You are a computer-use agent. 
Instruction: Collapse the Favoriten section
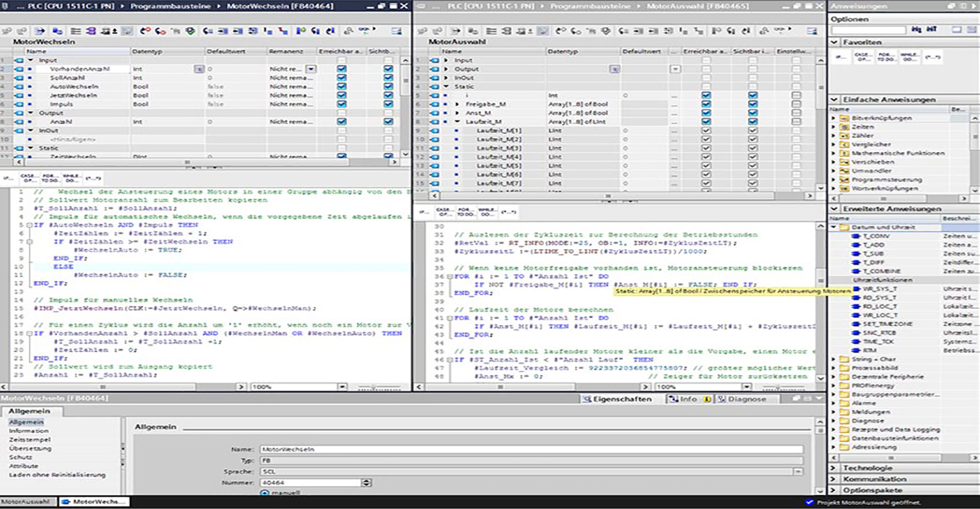(x=834, y=42)
